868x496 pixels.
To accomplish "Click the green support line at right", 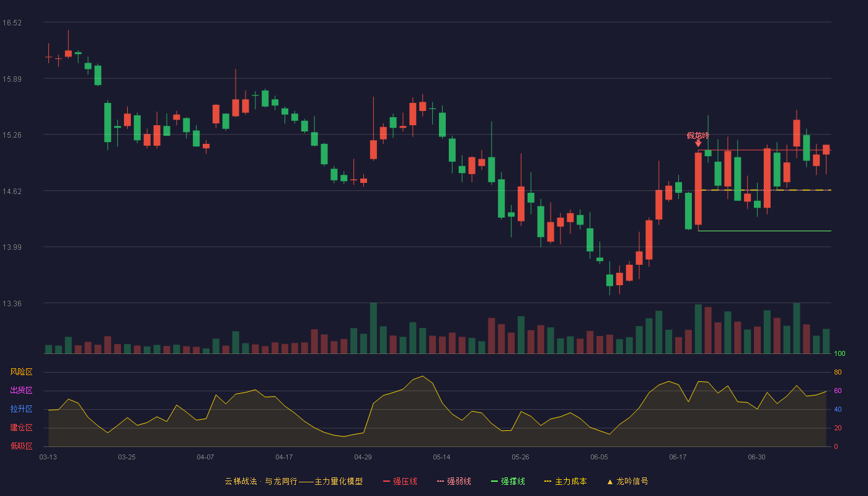I will coord(764,231).
